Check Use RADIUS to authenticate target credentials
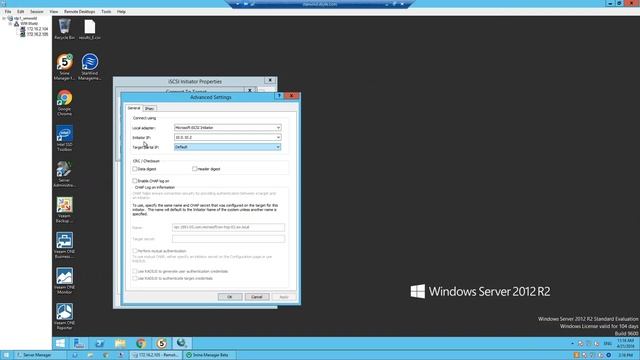The height and width of the screenshot is (360, 640). pos(135,278)
